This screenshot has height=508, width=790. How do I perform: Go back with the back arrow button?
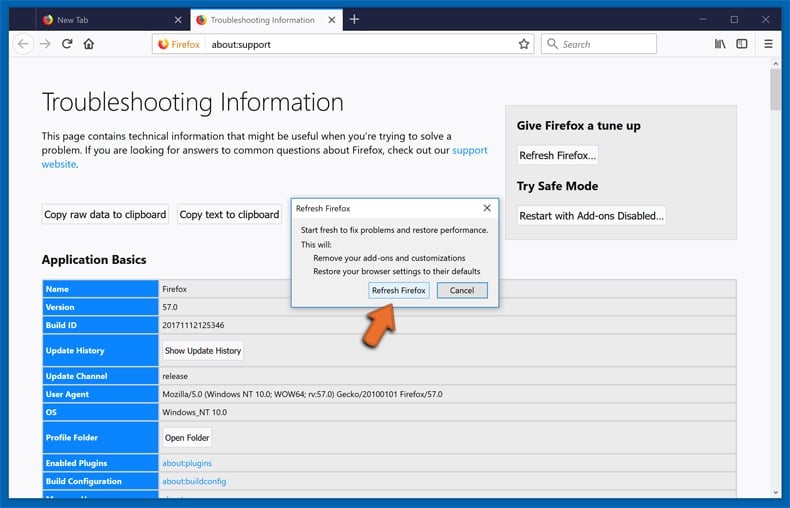pyautogui.click(x=23, y=44)
